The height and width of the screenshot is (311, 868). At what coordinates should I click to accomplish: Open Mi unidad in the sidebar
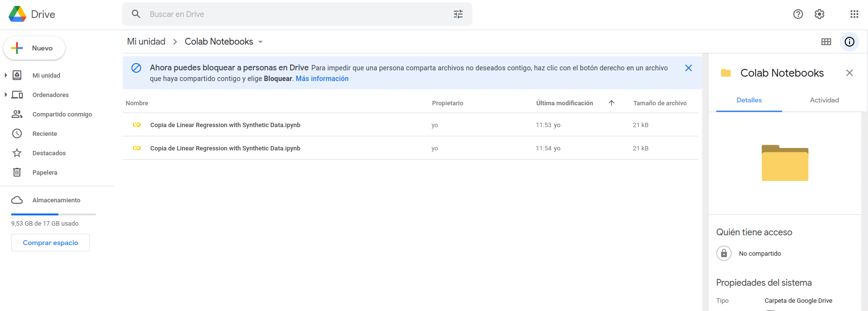[x=47, y=75]
